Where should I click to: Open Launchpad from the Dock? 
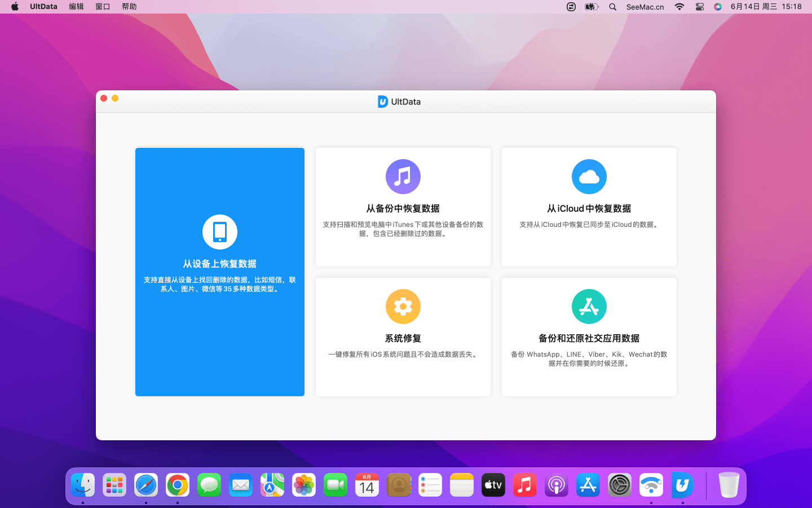tap(114, 485)
